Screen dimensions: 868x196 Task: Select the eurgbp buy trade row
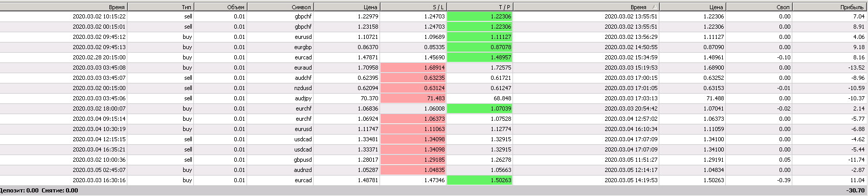coord(434,47)
